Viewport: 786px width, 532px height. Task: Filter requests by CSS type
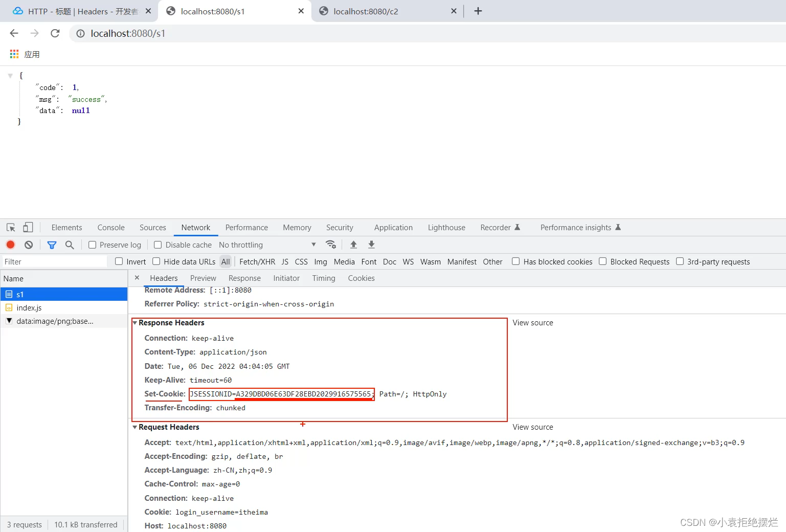(301, 262)
